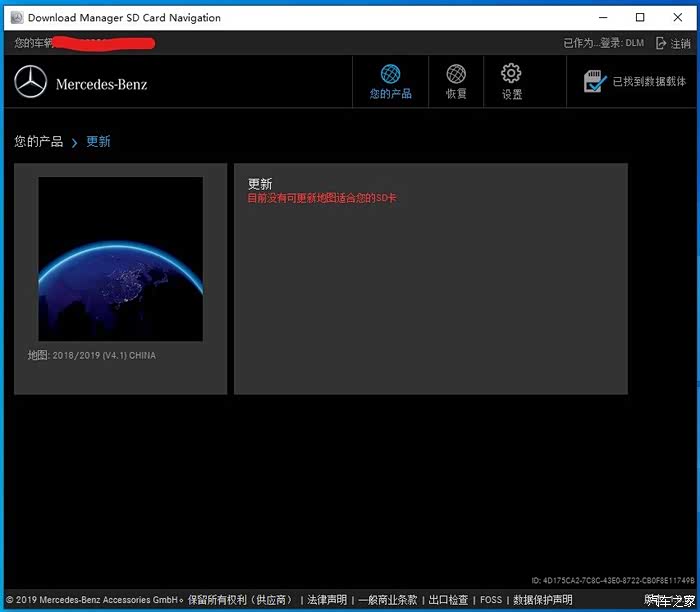Viewport: 700px width, 612px height.
Task: Open the 数据保护声明 footer link
Action: 543,600
